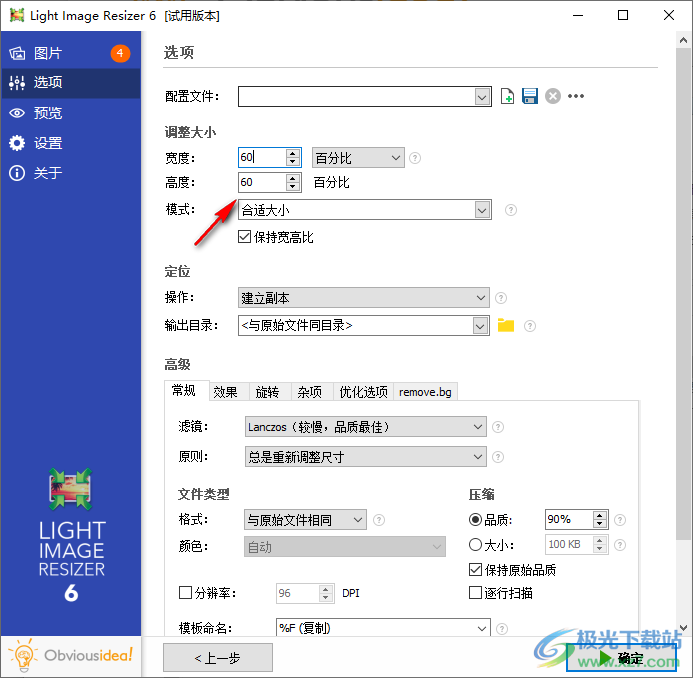The width and height of the screenshot is (693, 678).
Task: Click the 关于 info icon in sidebar
Action: tap(17, 173)
